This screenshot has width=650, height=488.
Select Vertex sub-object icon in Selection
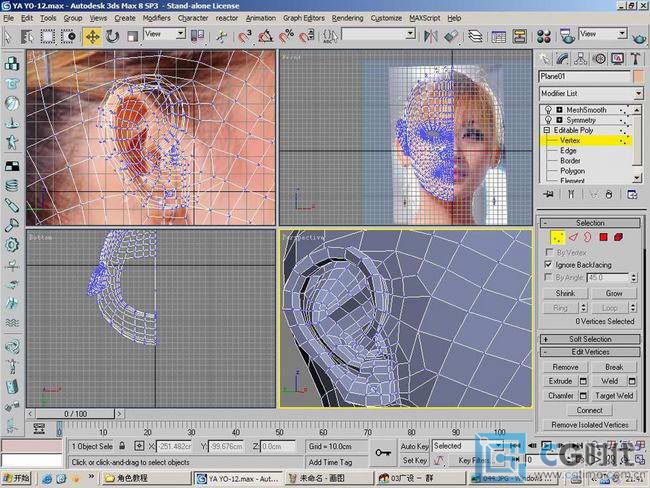pyautogui.click(x=557, y=237)
